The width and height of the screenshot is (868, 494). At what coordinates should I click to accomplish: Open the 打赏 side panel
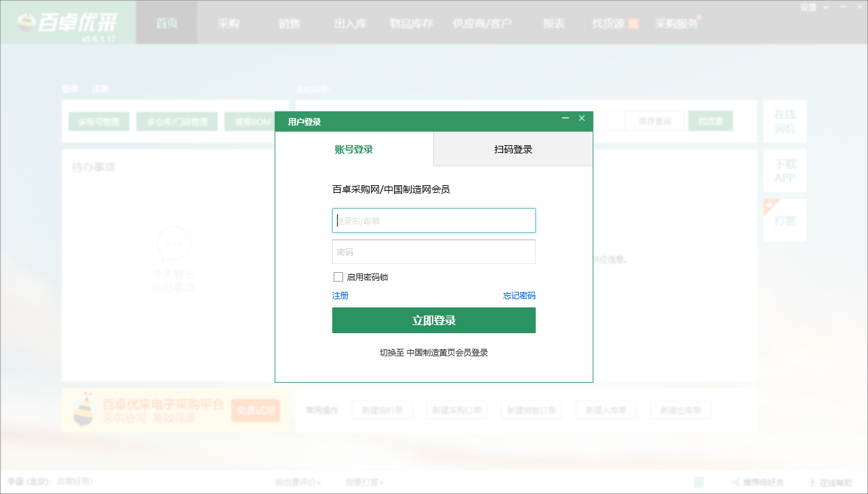pyautogui.click(x=785, y=221)
